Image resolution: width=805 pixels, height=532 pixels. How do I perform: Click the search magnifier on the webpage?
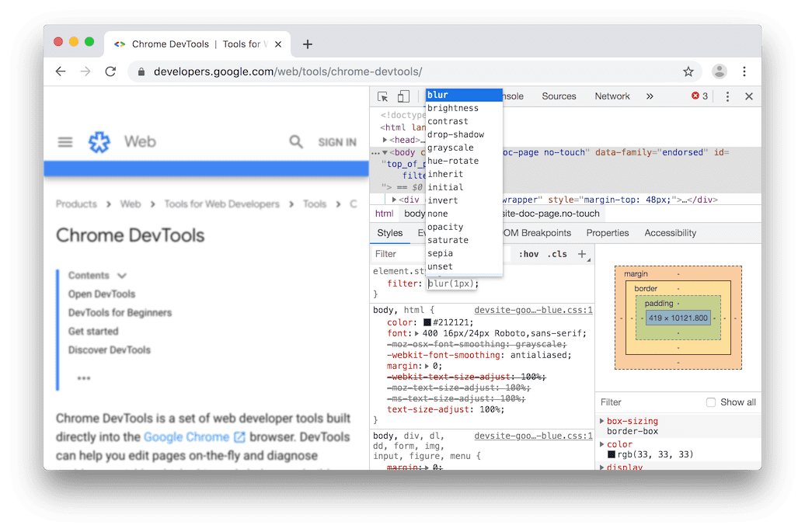coord(296,142)
